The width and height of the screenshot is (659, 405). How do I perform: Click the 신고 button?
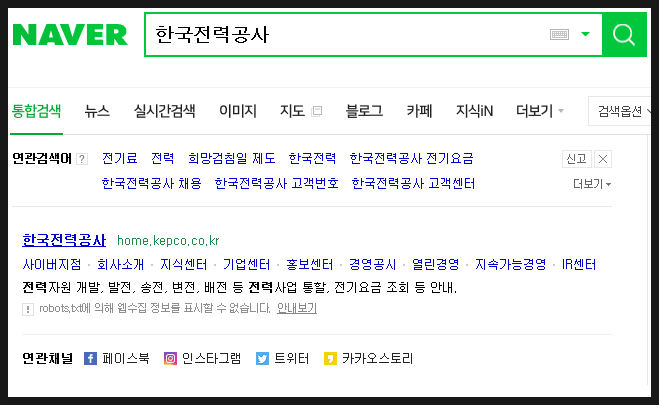[577, 159]
